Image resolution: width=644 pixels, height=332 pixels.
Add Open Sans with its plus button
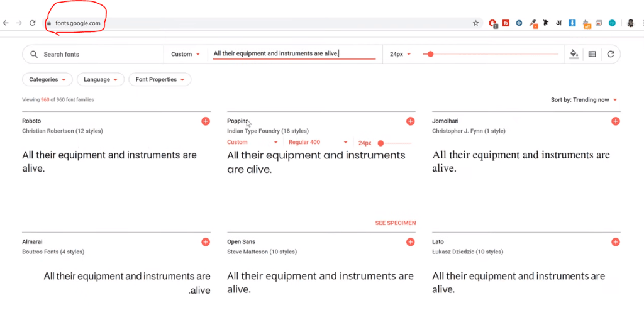[410, 242]
